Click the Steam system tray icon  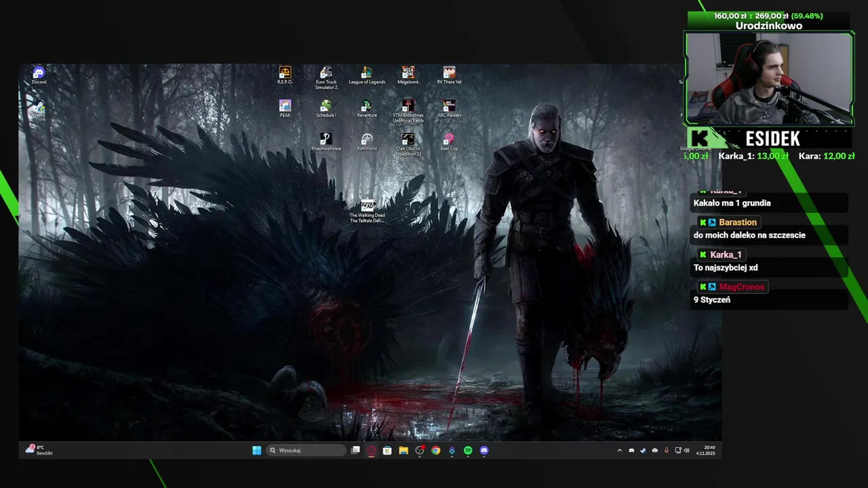pos(643,450)
